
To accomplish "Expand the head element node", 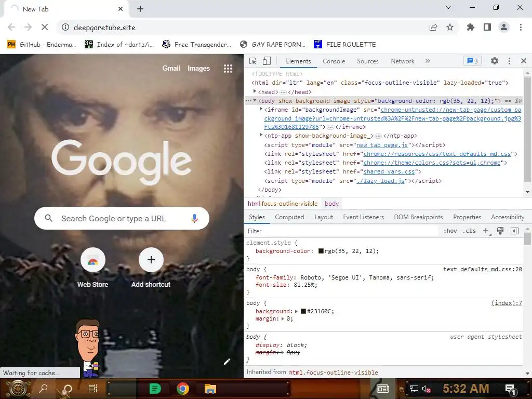I will pyautogui.click(x=255, y=91).
